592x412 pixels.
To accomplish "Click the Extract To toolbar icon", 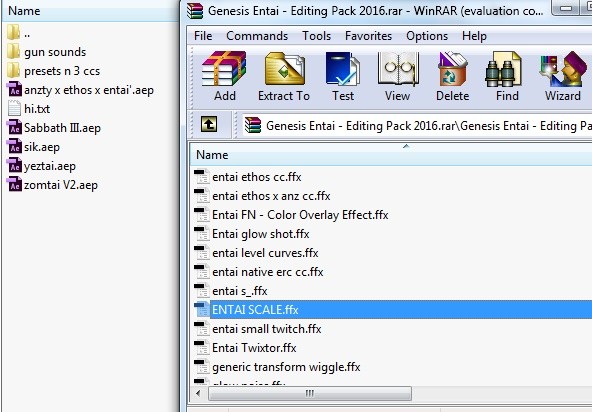I will coord(284,69).
